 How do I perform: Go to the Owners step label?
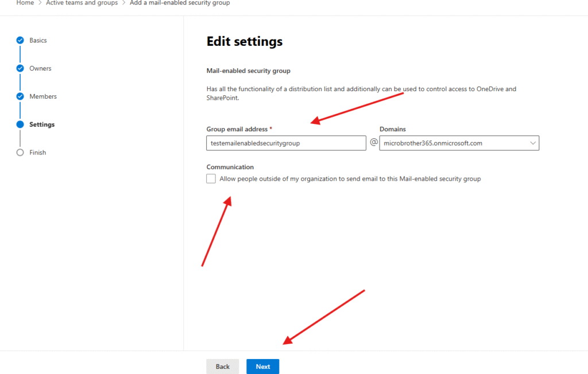tap(40, 68)
